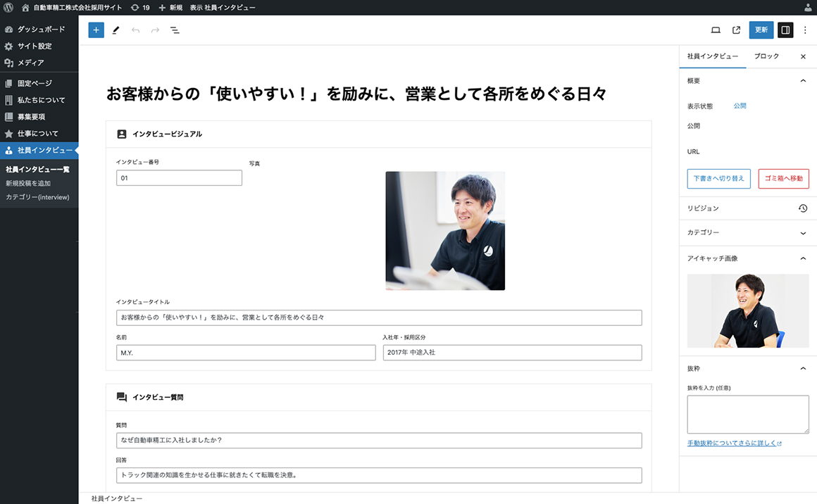This screenshot has width=817, height=504.
Task: Click the undo arrow
Action: [135, 30]
